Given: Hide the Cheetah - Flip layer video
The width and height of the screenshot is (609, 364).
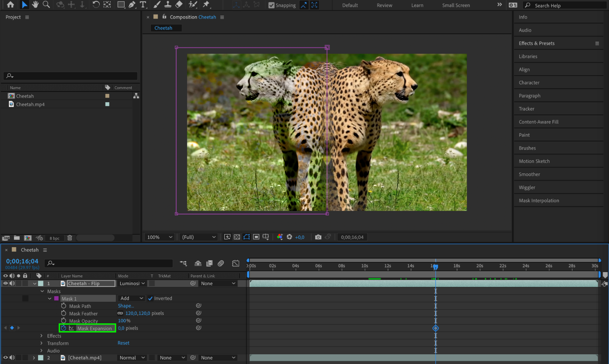Looking at the screenshot, I should pos(5,283).
